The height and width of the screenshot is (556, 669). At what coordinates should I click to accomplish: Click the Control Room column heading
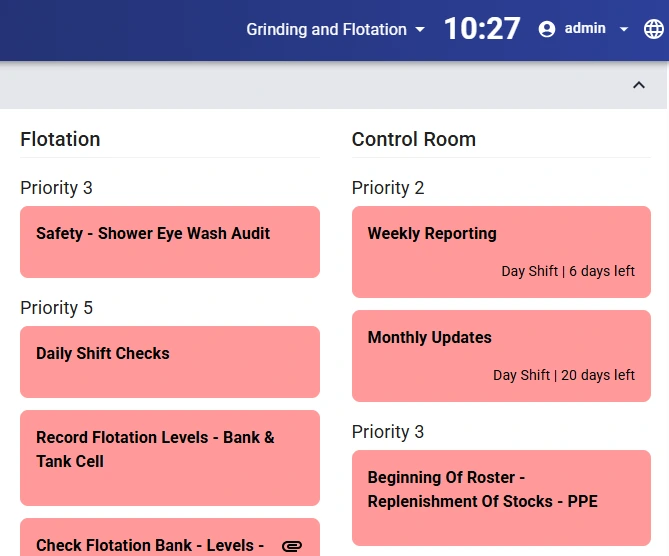coord(413,139)
